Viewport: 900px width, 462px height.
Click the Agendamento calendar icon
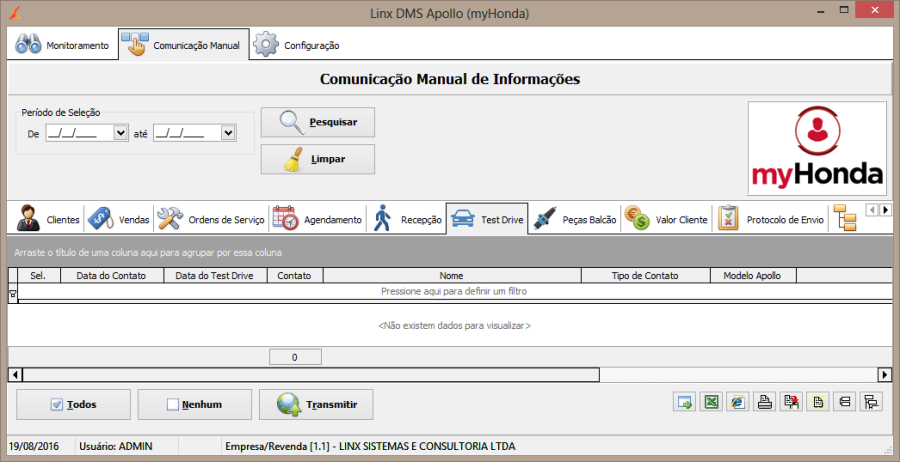[285, 218]
